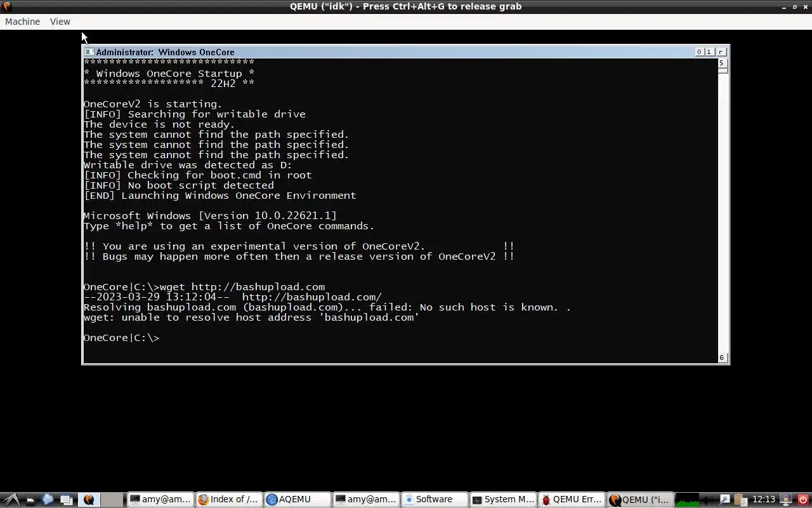The height and width of the screenshot is (508, 812).
Task: Click the OneCore|C:\> empty command prompt line
Action: pyautogui.click(x=122, y=338)
